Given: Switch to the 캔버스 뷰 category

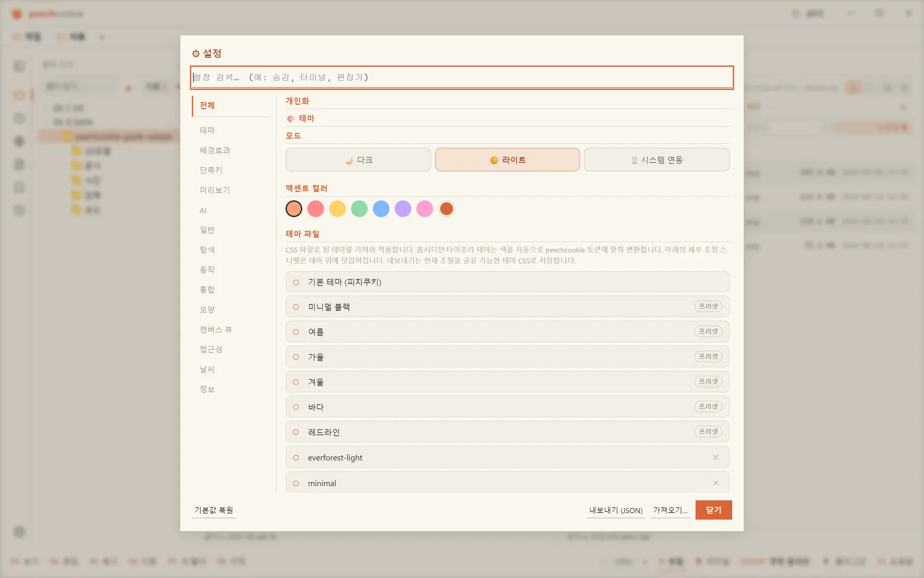Looking at the screenshot, I should pos(230,329).
